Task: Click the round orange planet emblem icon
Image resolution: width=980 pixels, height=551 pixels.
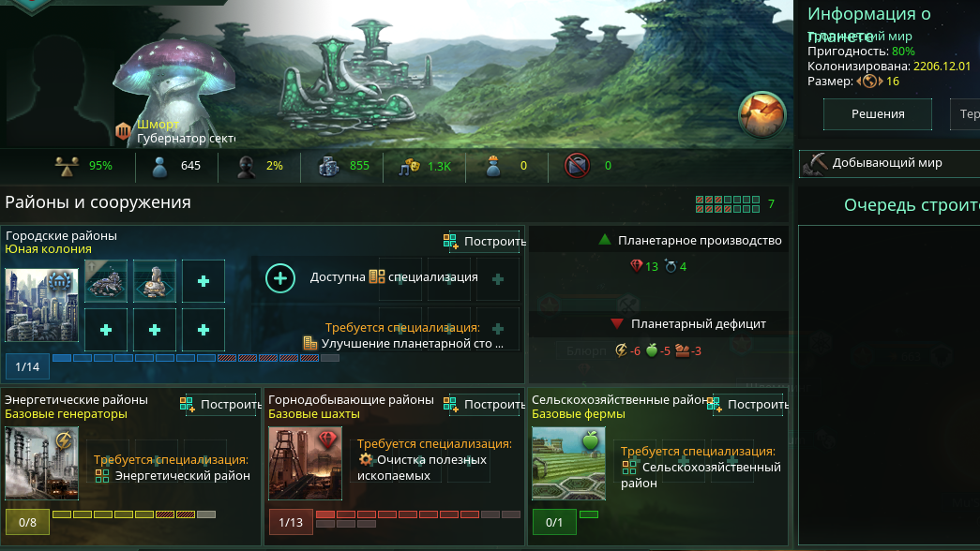Action: click(x=761, y=115)
